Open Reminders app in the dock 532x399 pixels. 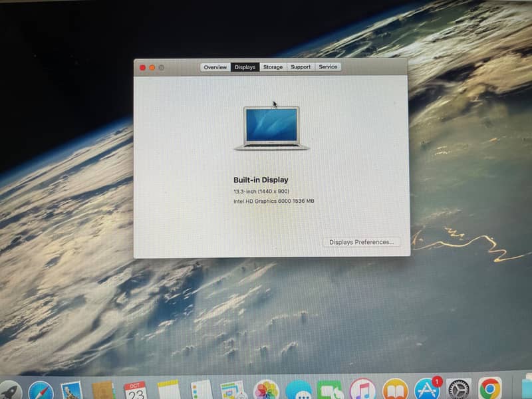click(x=201, y=390)
